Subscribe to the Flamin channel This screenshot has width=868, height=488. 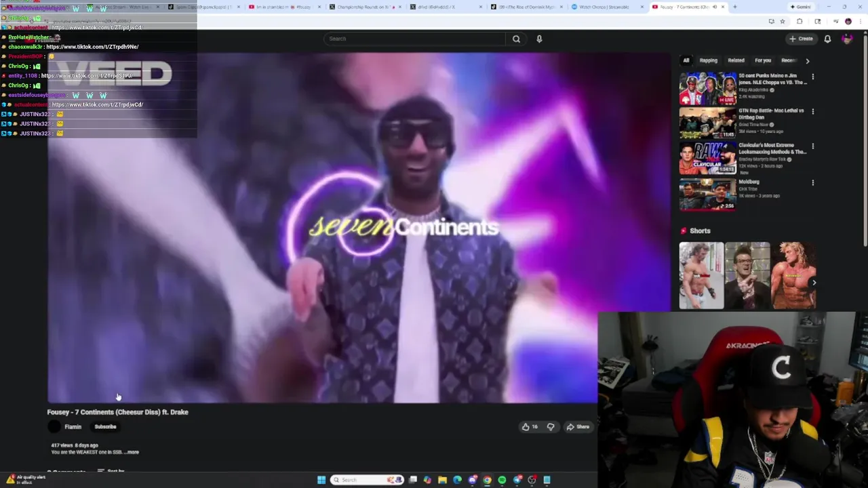click(105, 426)
